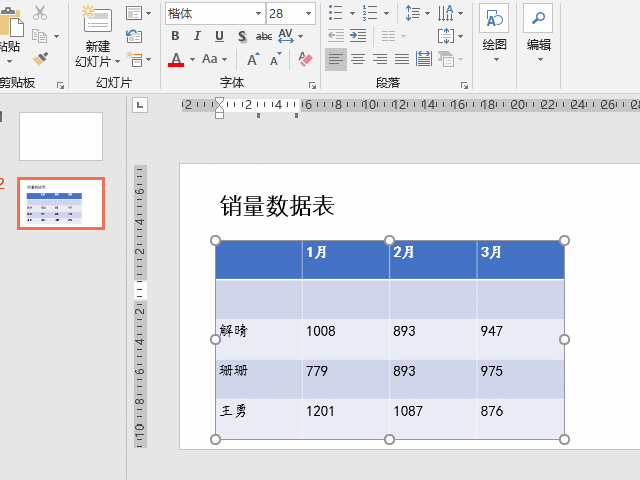Image resolution: width=640 pixels, height=480 pixels.
Task: Click the reset slide icon
Action: click(134, 36)
